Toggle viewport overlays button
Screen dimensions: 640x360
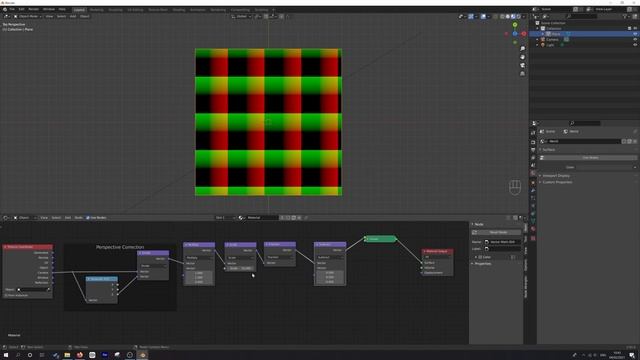(x=484, y=16)
